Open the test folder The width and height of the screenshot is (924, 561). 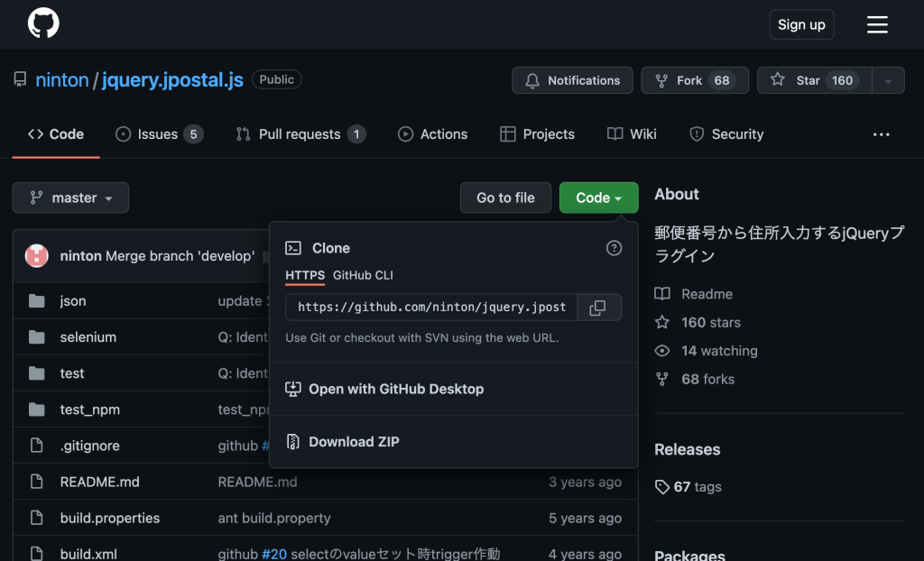click(x=72, y=373)
